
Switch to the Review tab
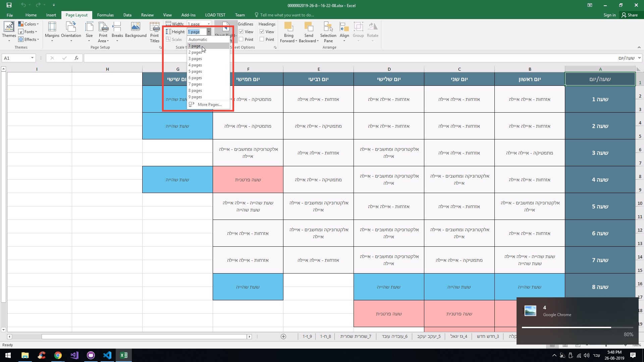click(x=147, y=15)
